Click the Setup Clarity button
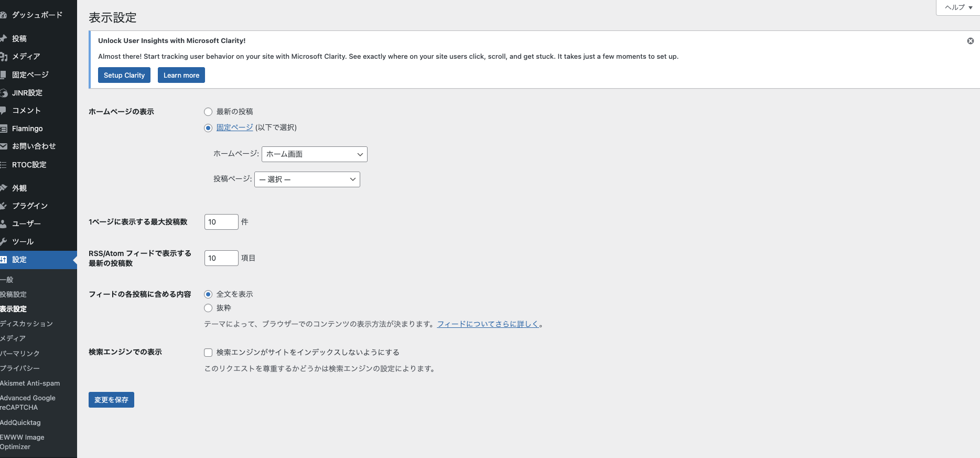This screenshot has width=980, height=458. click(124, 75)
